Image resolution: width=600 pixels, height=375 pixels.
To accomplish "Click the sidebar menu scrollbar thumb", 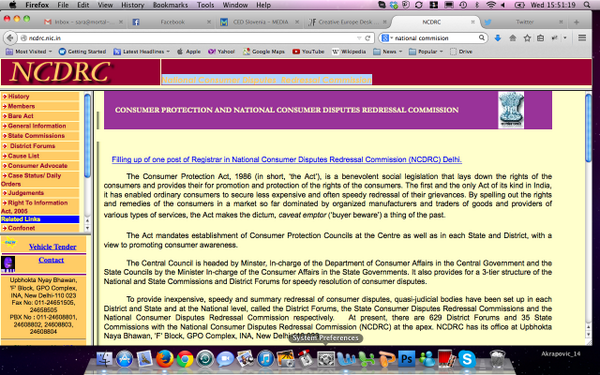I will [87, 136].
